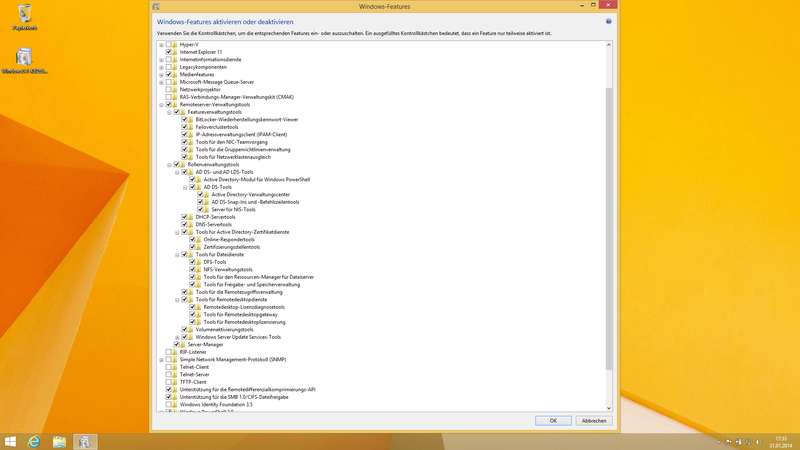Screen dimensions: 800x450
Task: Open the second desktop shortcut below Papierkorb
Action: click(x=24, y=61)
